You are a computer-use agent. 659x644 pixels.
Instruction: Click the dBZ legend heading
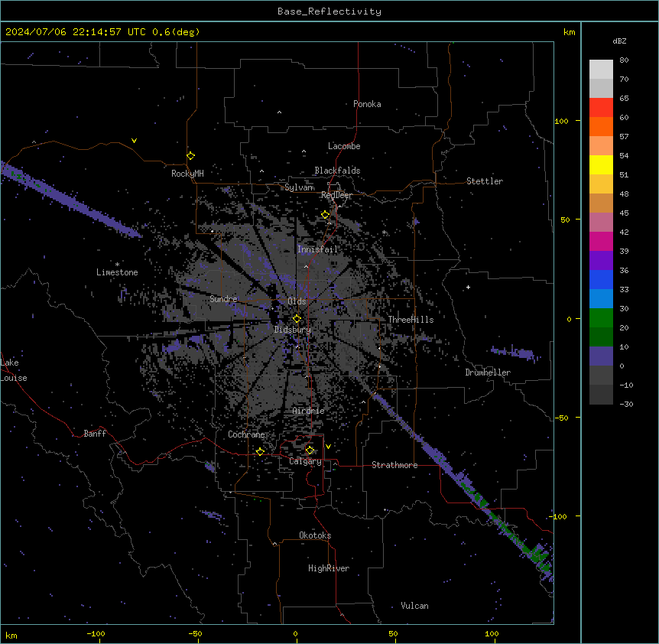pyautogui.click(x=619, y=41)
